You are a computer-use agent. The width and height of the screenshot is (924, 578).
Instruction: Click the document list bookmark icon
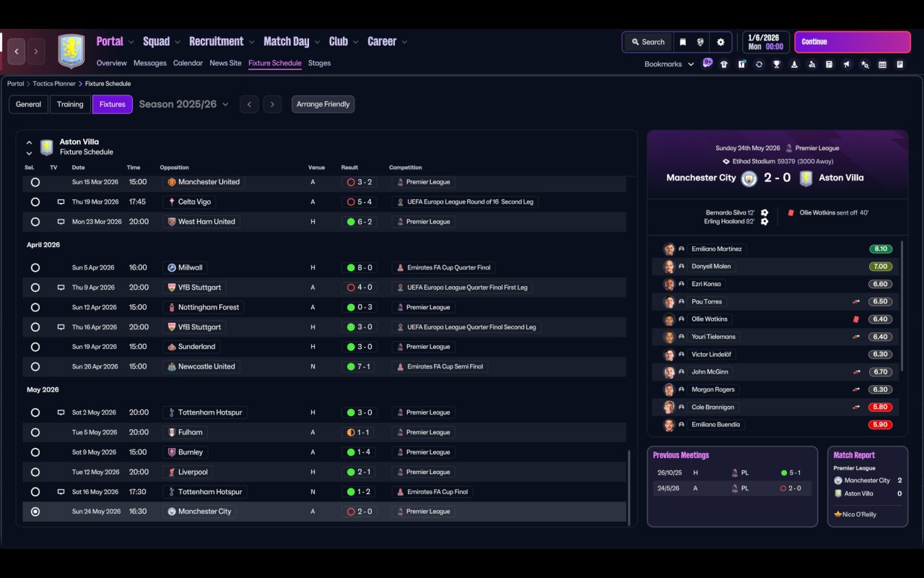point(829,64)
